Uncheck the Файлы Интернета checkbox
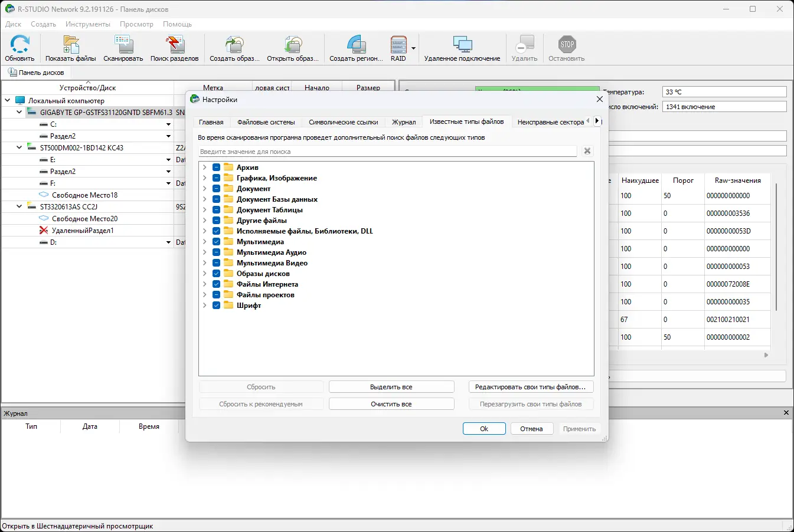This screenshot has width=794, height=532. coord(216,284)
